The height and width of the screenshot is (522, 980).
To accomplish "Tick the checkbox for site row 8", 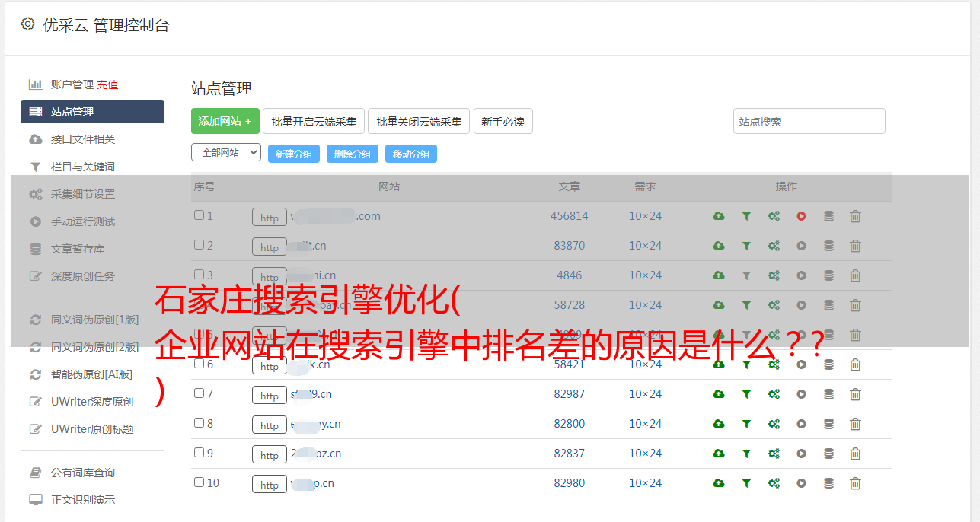I will [x=199, y=423].
